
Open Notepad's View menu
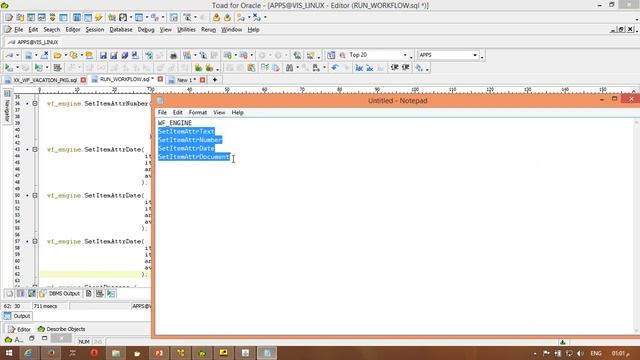[219, 112]
